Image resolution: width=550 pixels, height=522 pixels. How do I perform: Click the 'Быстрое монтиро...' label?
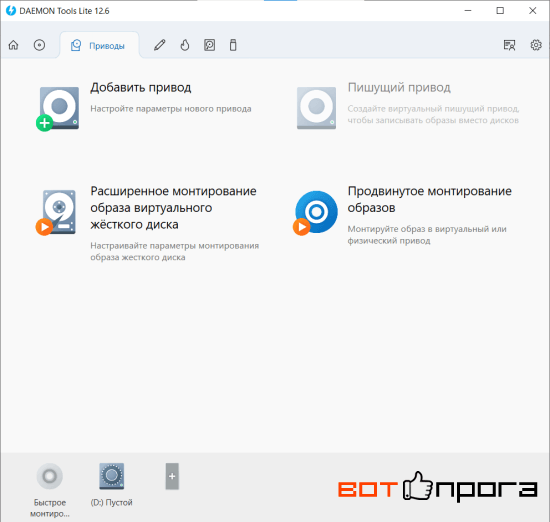49,508
